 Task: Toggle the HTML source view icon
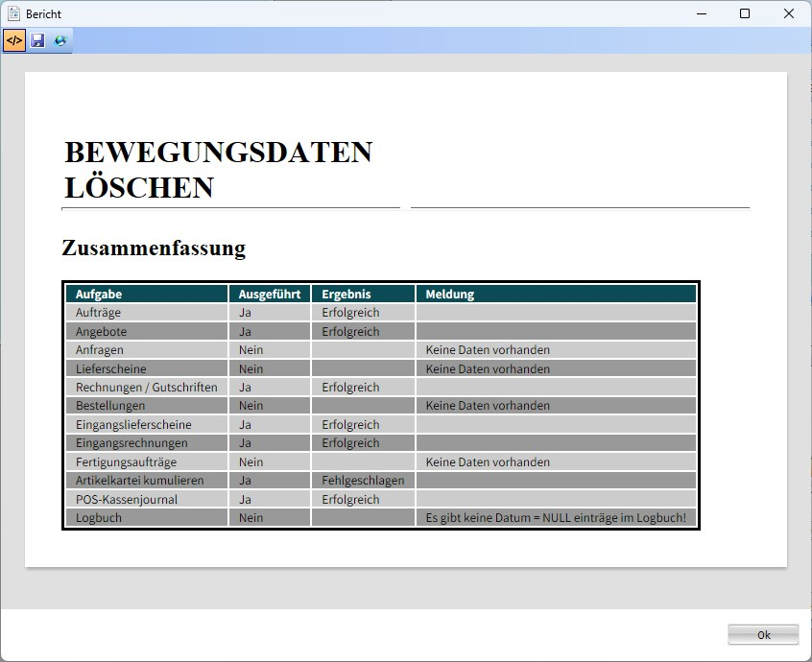click(x=14, y=40)
